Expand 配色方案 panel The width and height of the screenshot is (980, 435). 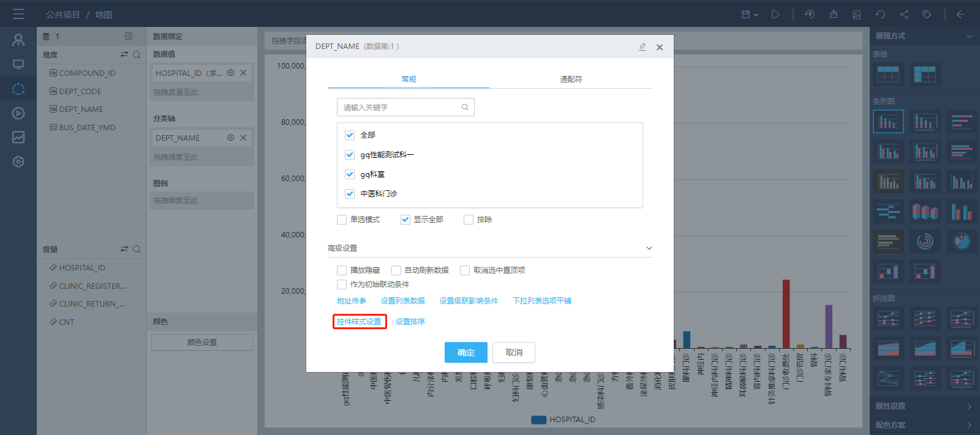[x=925, y=425]
